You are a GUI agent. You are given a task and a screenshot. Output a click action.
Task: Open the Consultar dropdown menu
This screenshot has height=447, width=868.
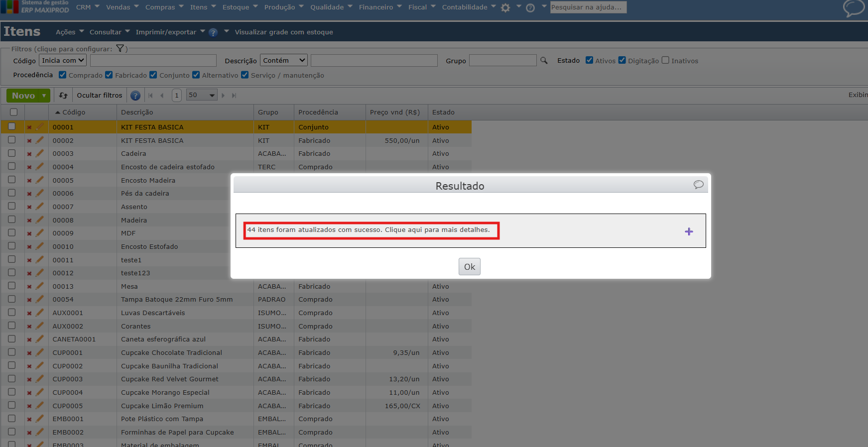click(110, 32)
